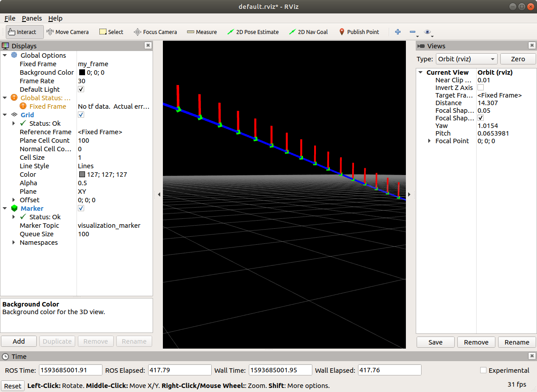
Task: Enable the Publish Point tool
Action: point(359,32)
